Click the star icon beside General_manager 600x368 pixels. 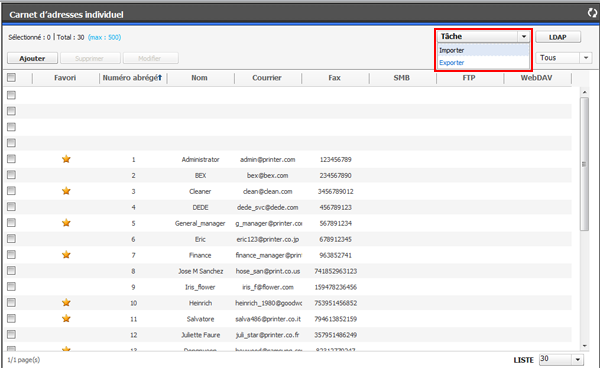pyautogui.click(x=66, y=223)
